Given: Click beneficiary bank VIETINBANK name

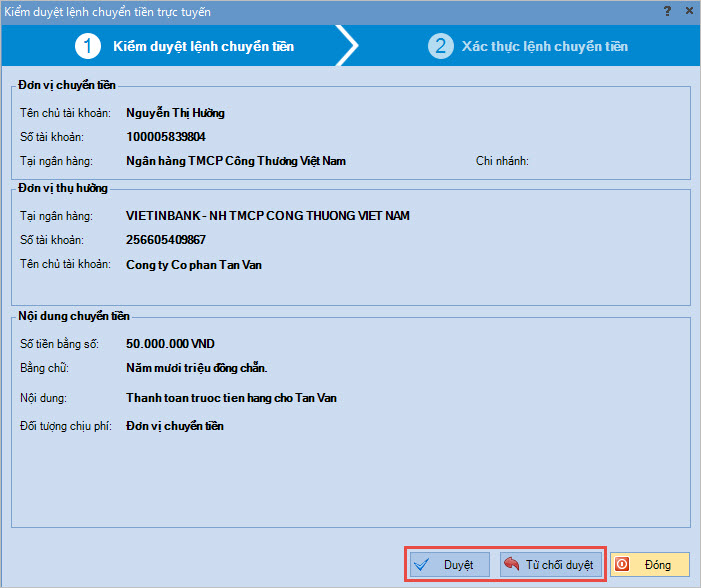Looking at the screenshot, I should (x=267, y=216).
